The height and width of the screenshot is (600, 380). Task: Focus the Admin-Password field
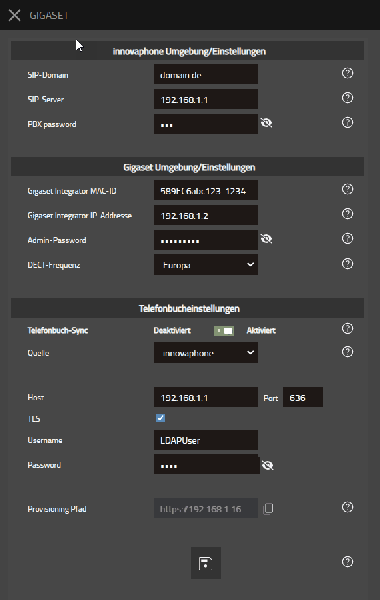click(206, 240)
